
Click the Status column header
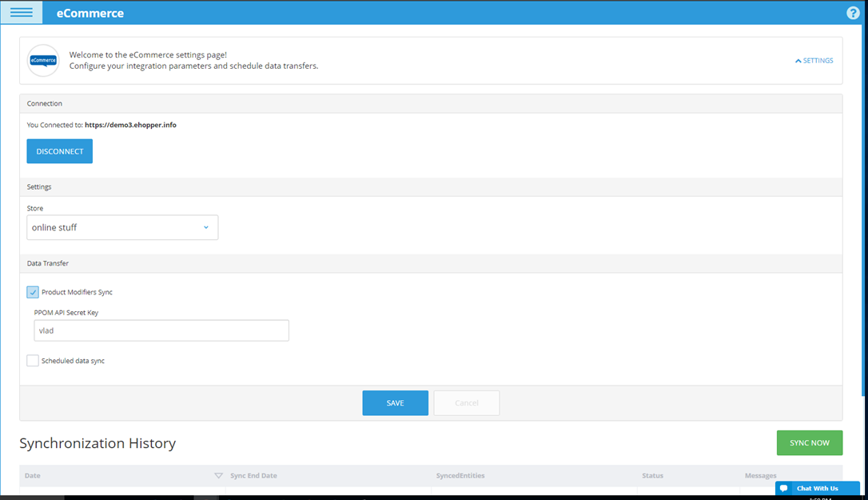pos(652,476)
